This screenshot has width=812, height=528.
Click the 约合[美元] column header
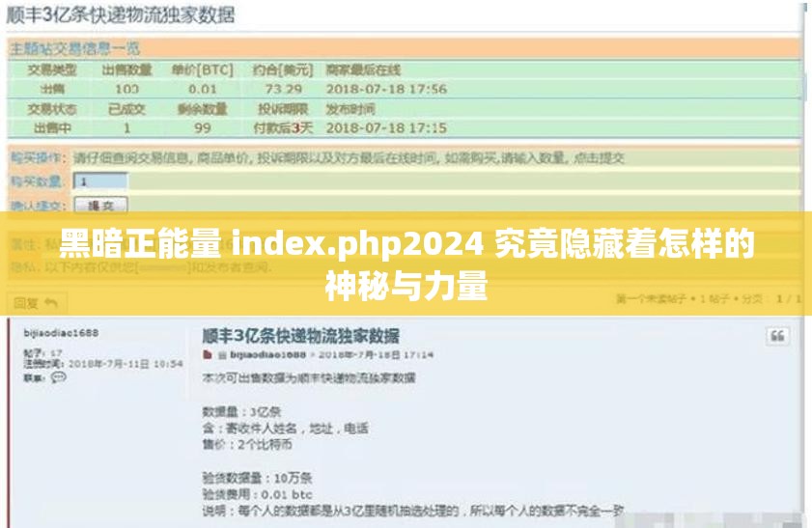click(x=283, y=69)
